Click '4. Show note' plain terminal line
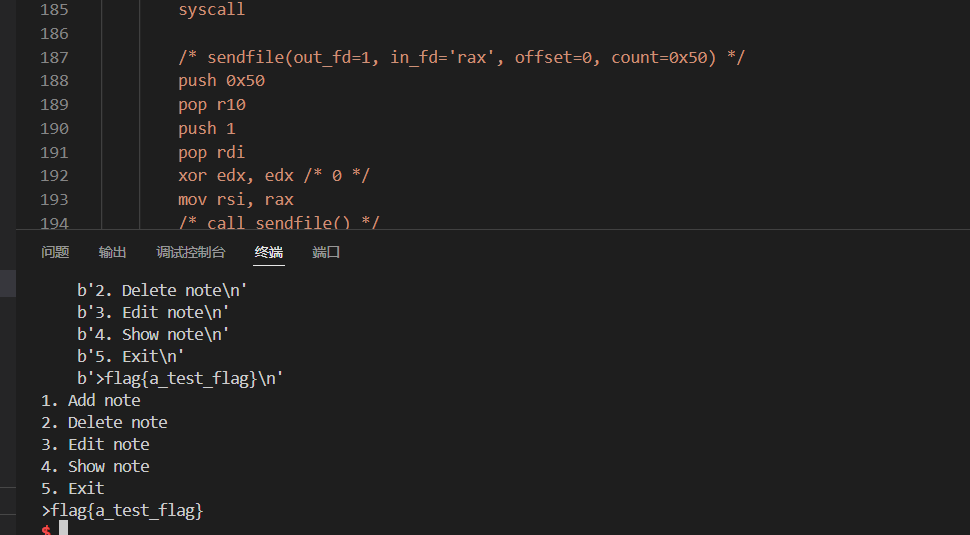The image size is (970, 535). [x=95, y=466]
